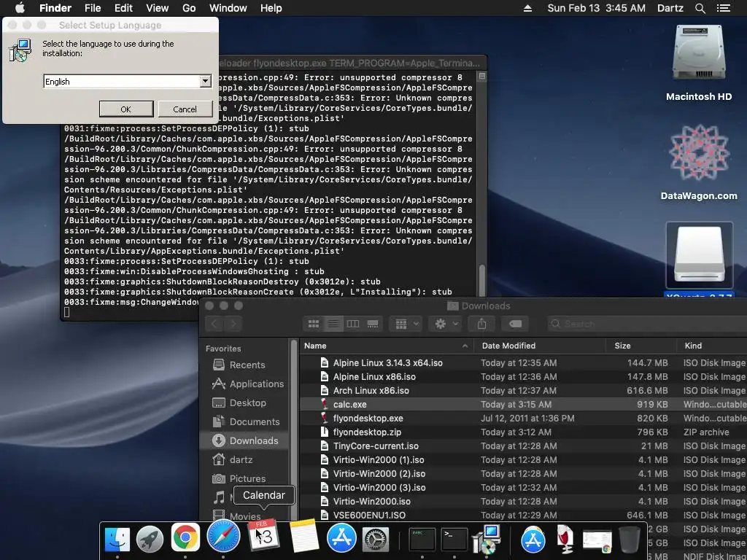
Task: Open Notes app in the Dock
Action: pos(303,536)
